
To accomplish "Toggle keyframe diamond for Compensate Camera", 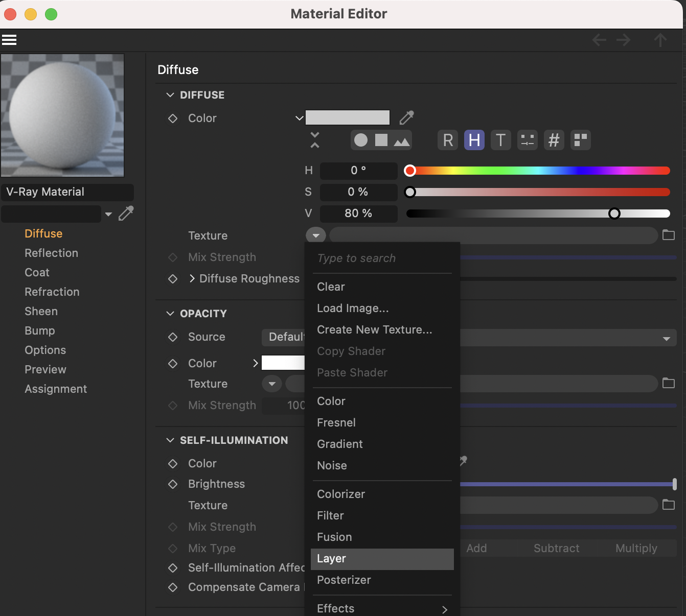I will 173,587.
